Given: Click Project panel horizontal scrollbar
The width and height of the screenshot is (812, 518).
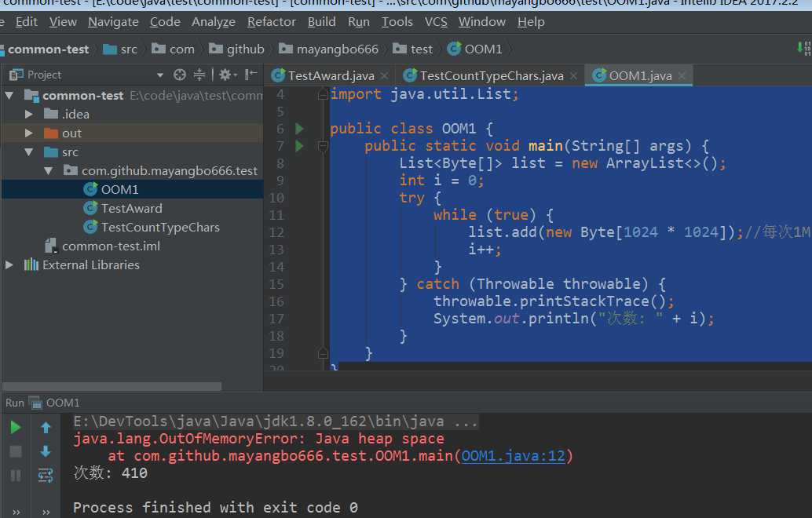Looking at the screenshot, I should pyautogui.click(x=112, y=386).
